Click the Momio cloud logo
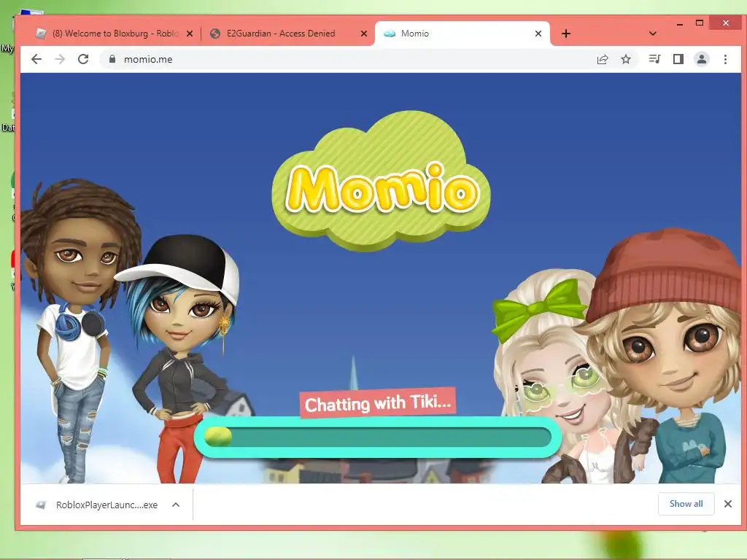Image resolution: width=747 pixels, height=560 pixels. point(381,181)
